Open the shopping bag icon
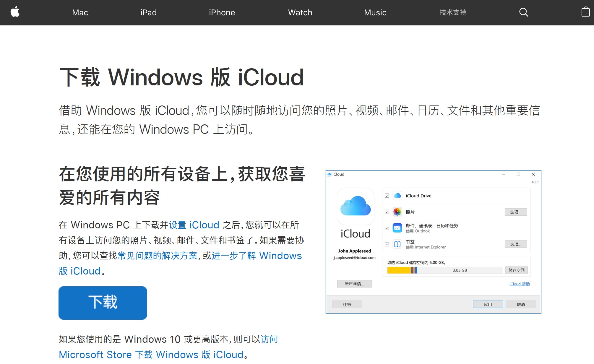 (x=585, y=12)
